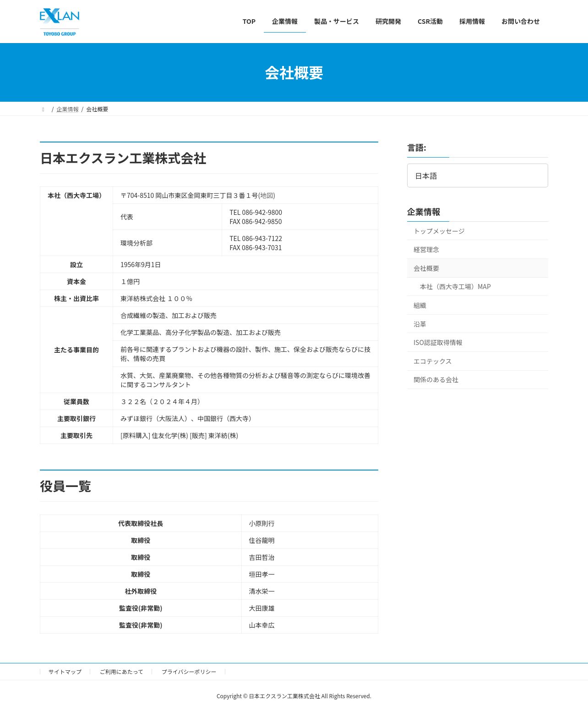Open トップメッセージ in the sidebar

point(478,231)
